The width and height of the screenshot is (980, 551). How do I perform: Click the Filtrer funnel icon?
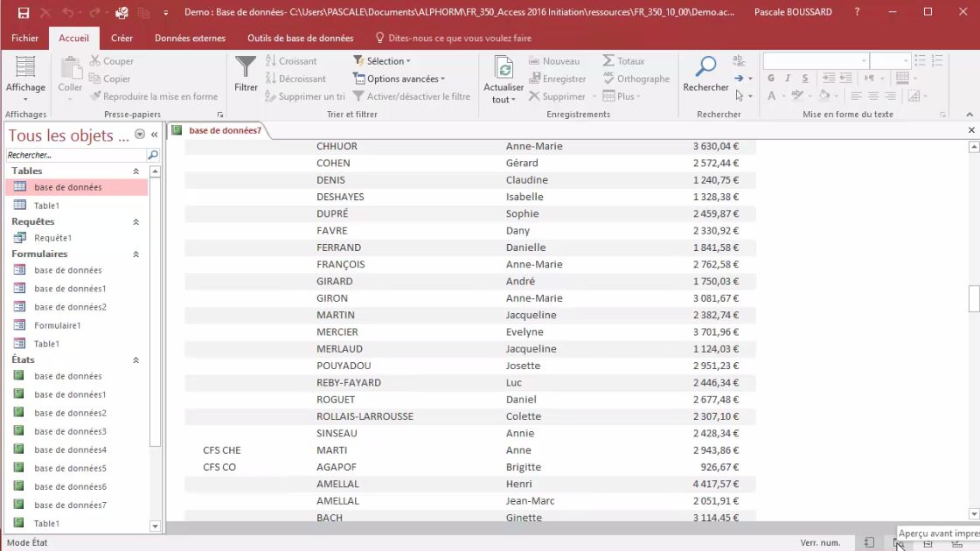point(246,67)
